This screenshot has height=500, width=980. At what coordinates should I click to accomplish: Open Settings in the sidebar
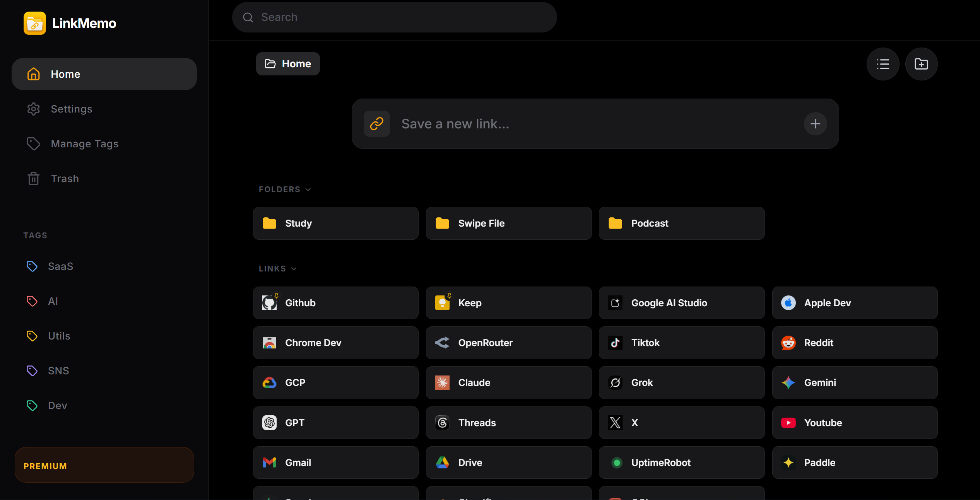[x=104, y=109]
